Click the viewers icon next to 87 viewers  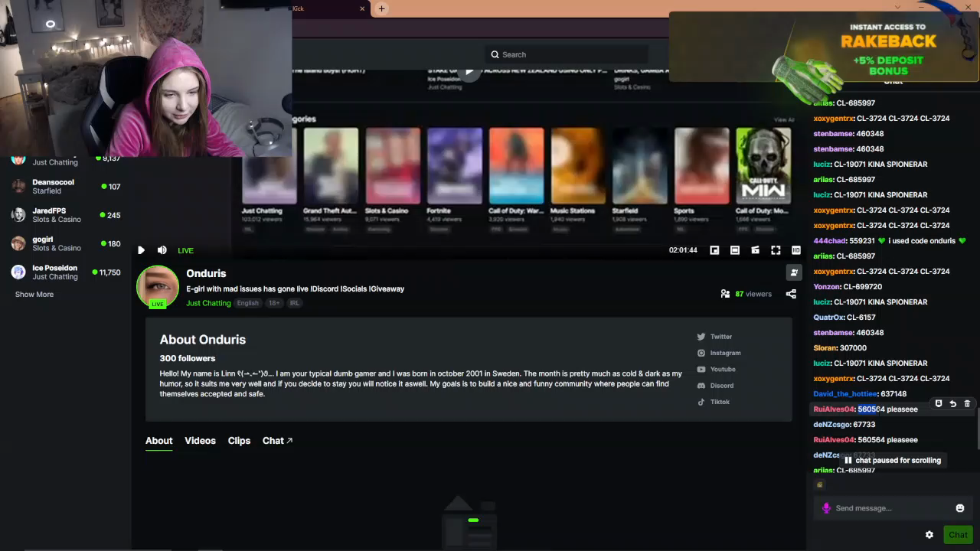(725, 294)
